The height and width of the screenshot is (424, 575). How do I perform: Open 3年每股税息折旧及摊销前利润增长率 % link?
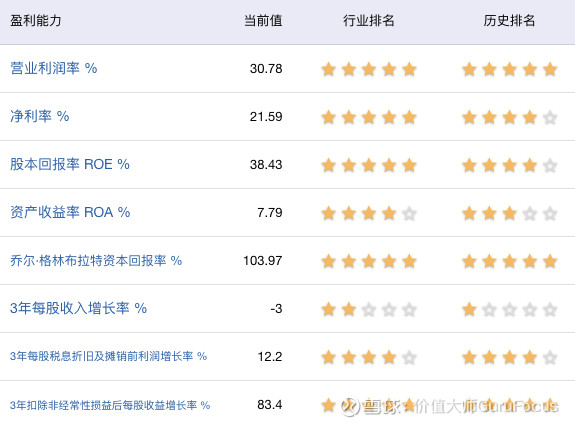pyautogui.click(x=109, y=356)
